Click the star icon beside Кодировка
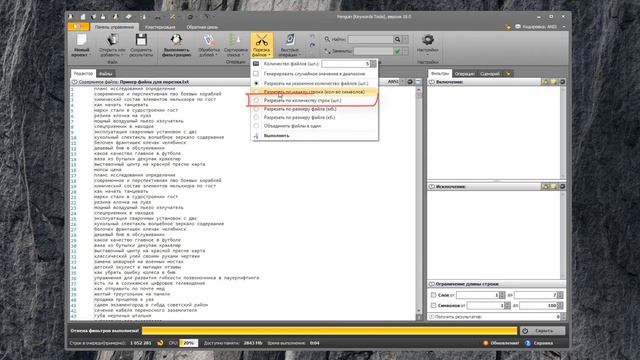 coord(508,27)
